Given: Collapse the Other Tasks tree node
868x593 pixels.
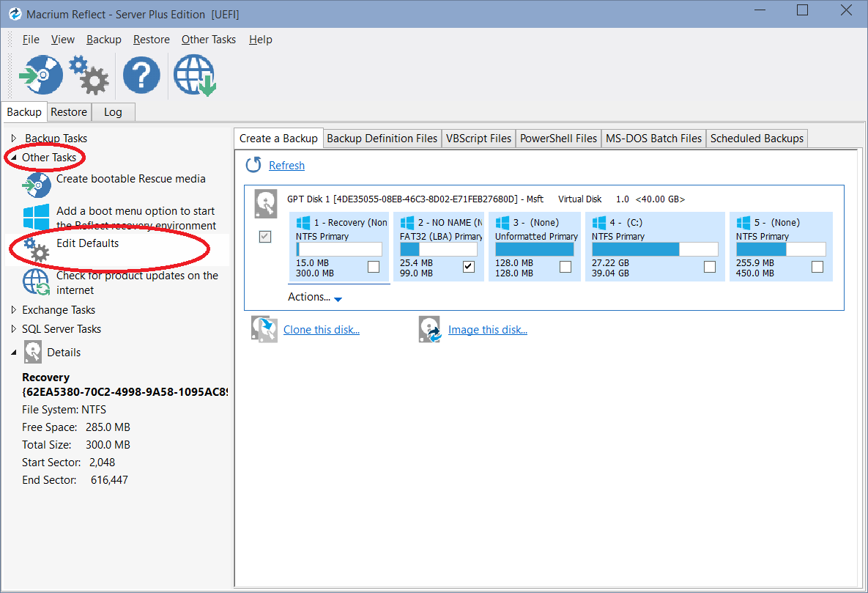Looking at the screenshot, I should coord(14,158).
